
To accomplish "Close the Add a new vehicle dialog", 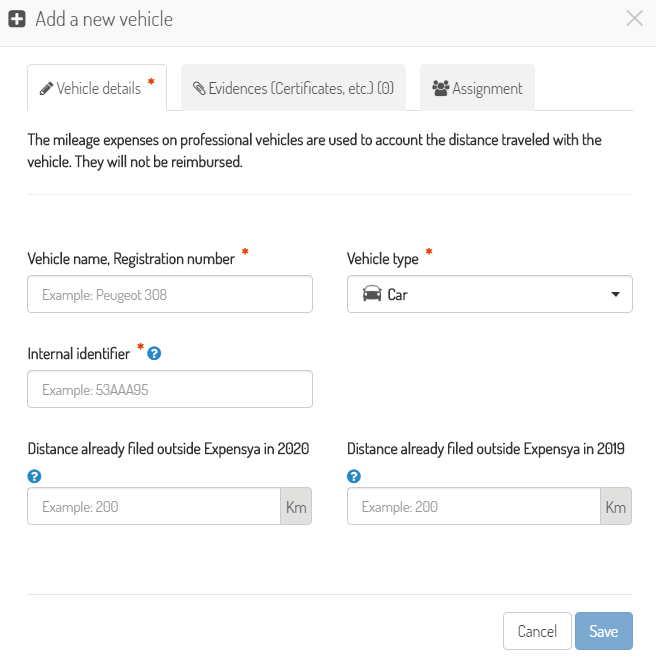I will [634, 18].
